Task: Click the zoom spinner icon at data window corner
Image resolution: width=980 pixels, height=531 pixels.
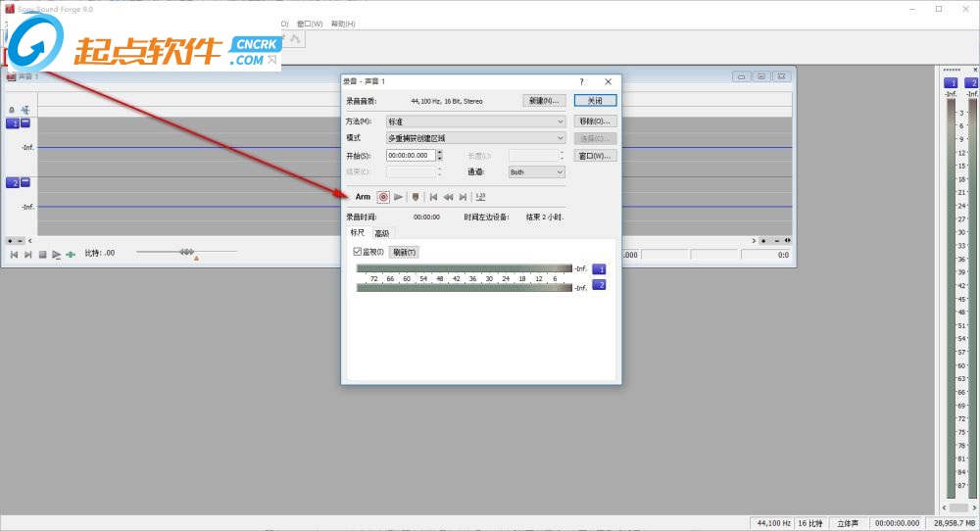Action: coord(788,240)
